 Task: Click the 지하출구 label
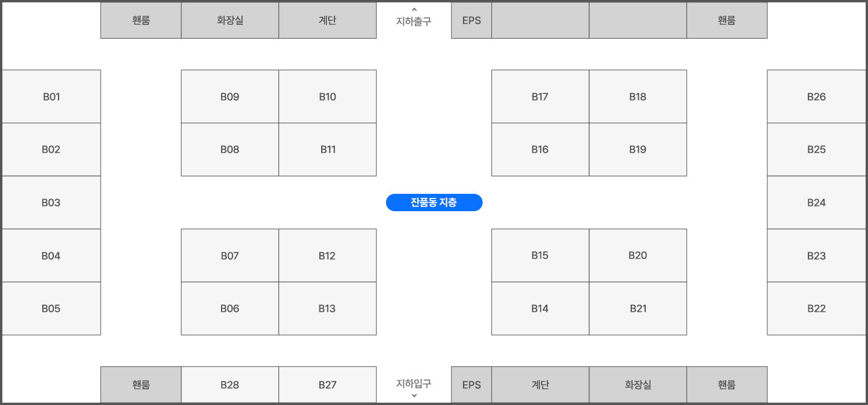pyautogui.click(x=414, y=21)
